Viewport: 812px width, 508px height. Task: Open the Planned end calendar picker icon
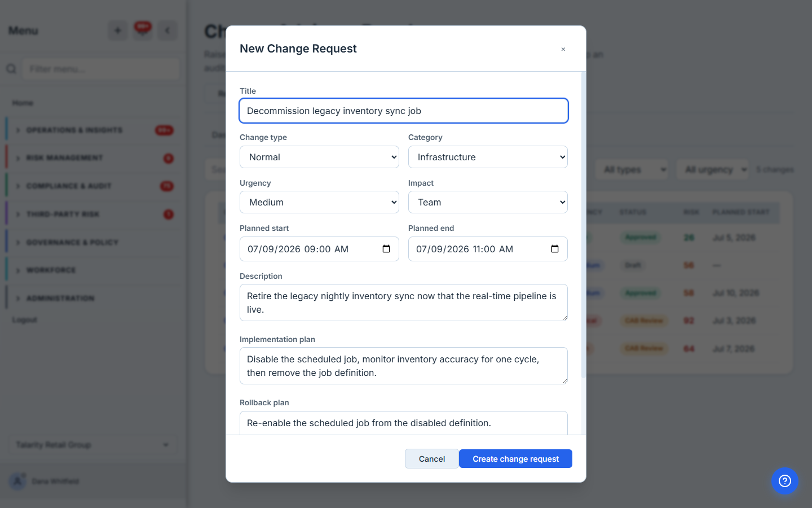pyautogui.click(x=555, y=249)
